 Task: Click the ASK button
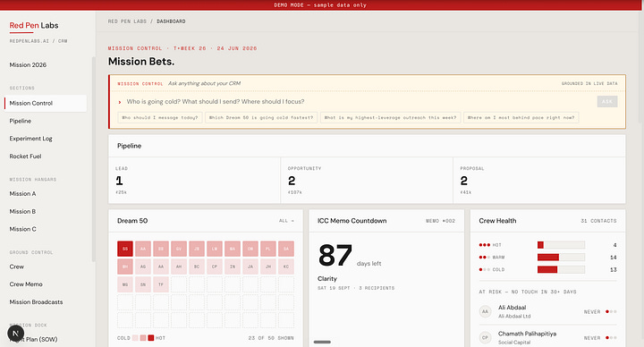[x=607, y=101]
